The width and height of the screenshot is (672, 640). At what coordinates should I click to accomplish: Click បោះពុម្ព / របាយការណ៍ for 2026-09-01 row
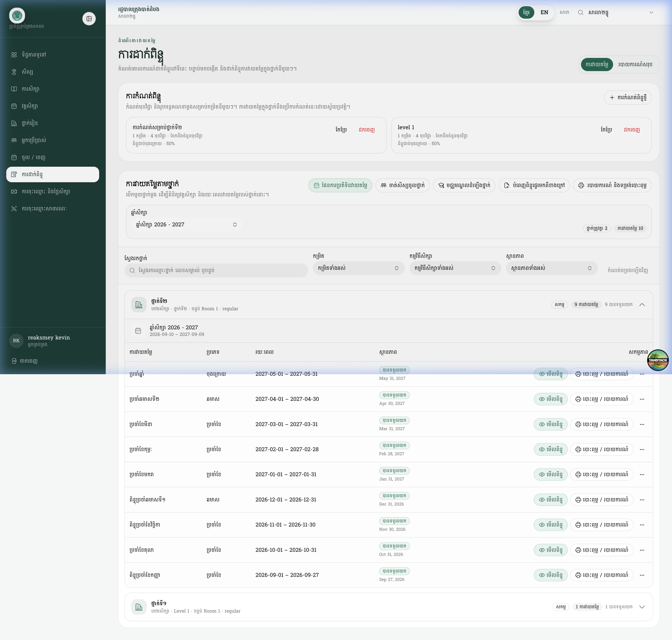click(602, 575)
